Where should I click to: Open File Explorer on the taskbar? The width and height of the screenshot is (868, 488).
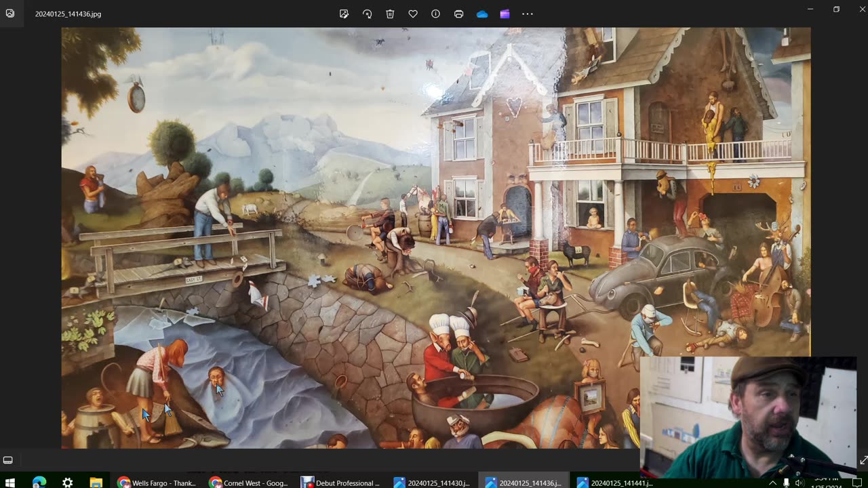point(96,483)
